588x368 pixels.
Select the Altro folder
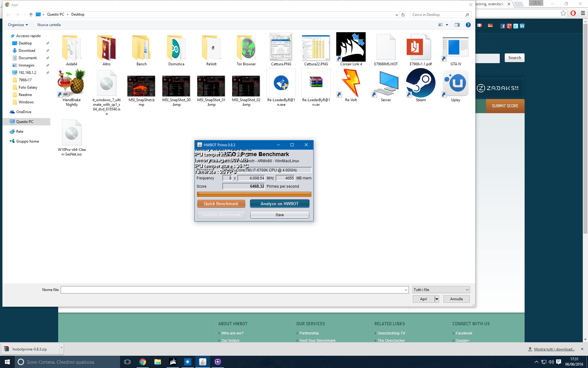click(x=107, y=50)
